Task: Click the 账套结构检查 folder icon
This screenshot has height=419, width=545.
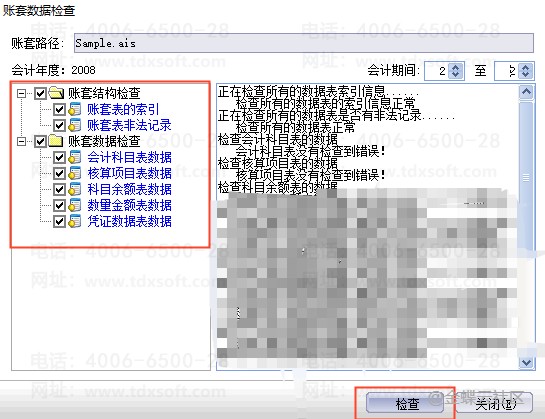Action: tap(56, 93)
